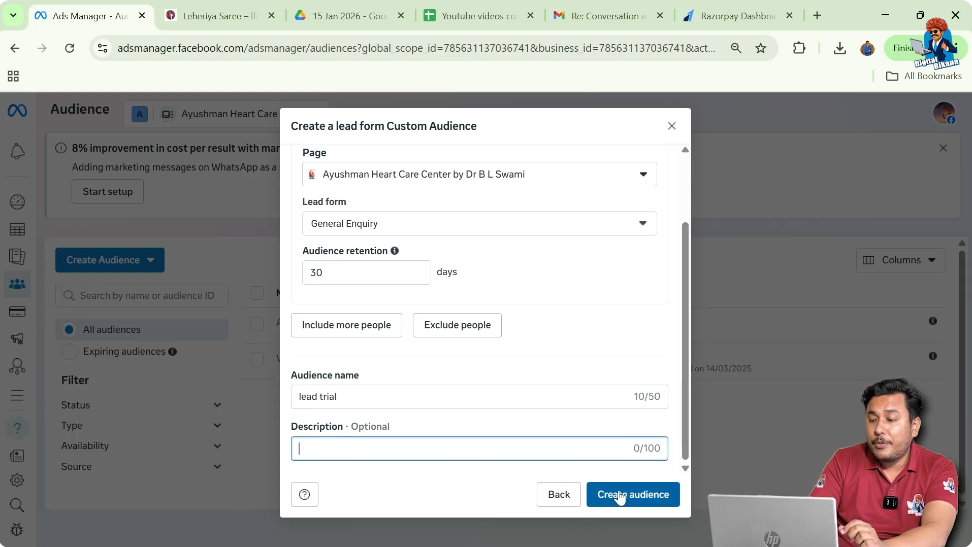The width and height of the screenshot is (972, 547).
Task: Select the Audiences people icon in sidebar
Action: pos(17,284)
